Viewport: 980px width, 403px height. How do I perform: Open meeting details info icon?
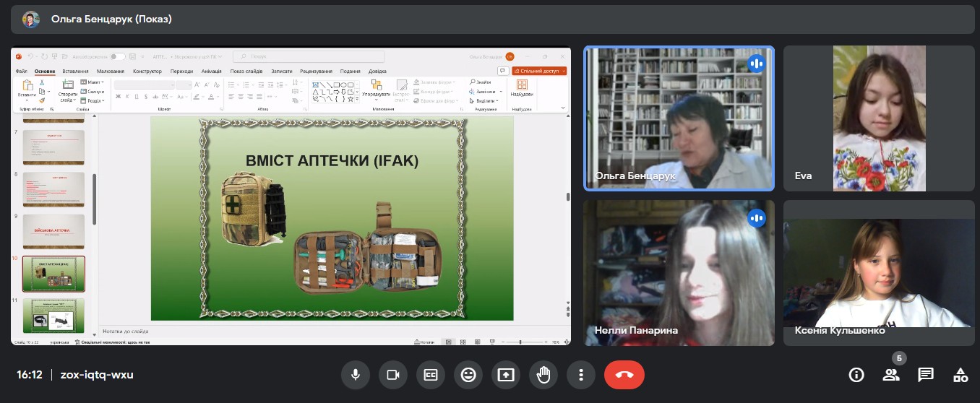click(x=856, y=375)
